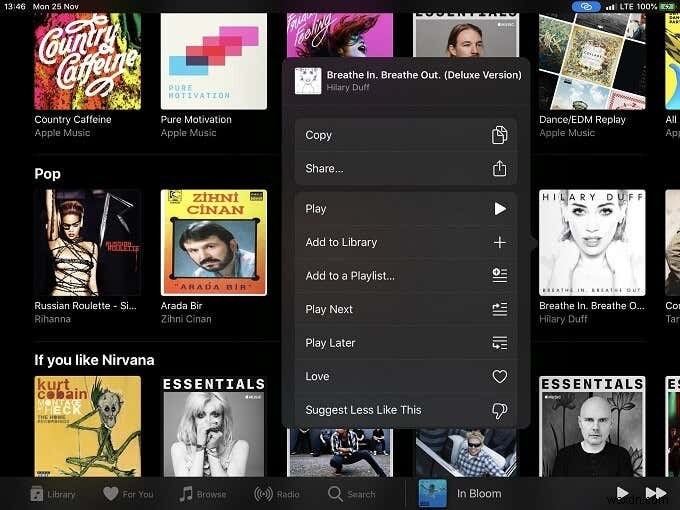The height and width of the screenshot is (510, 680).
Task: Choose Play Next menu entry
Action: point(406,309)
